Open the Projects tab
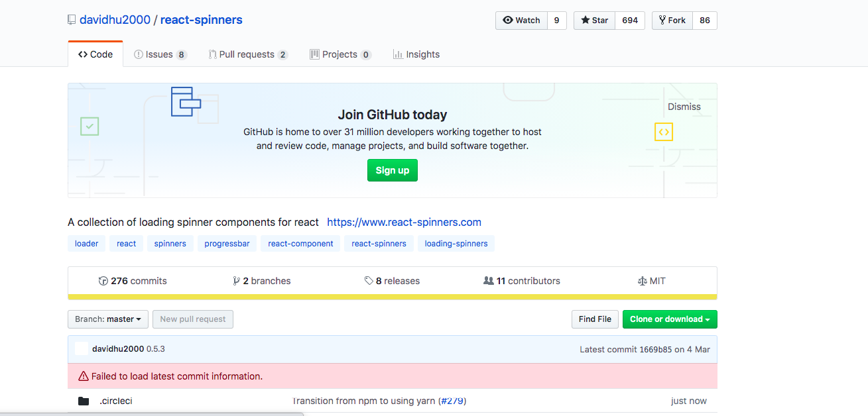The image size is (868, 416). click(x=341, y=54)
